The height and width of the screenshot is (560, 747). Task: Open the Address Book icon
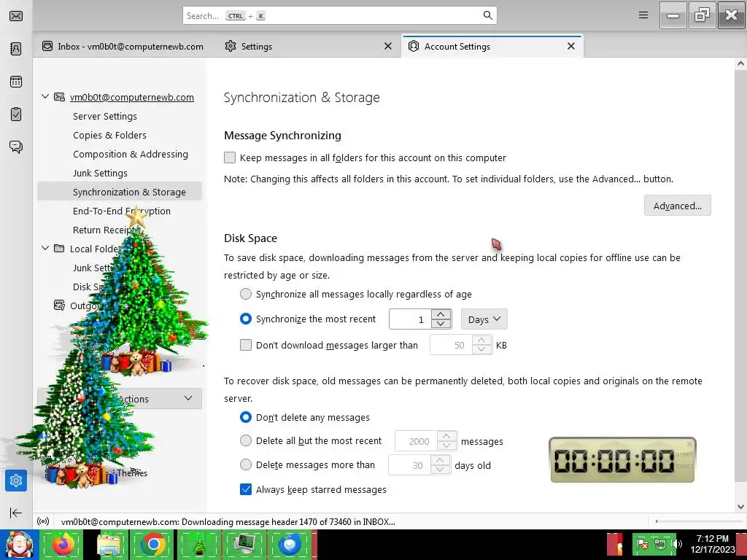pyautogui.click(x=16, y=49)
